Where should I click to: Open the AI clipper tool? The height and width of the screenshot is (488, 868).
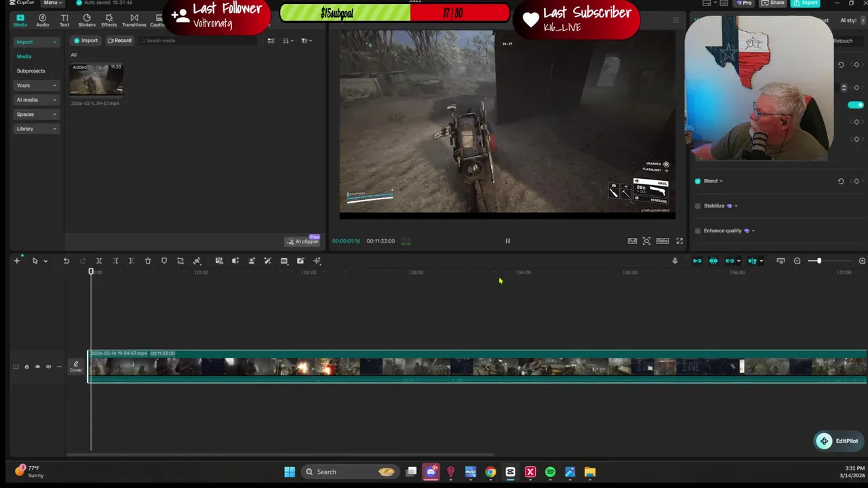point(302,241)
